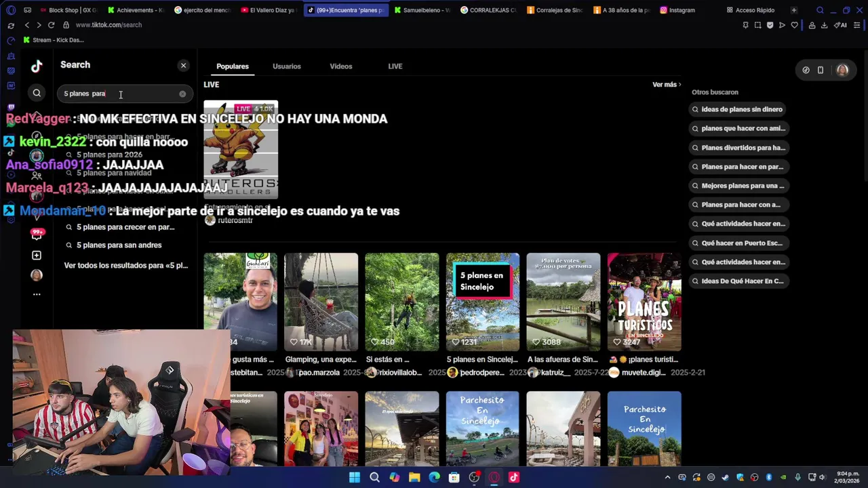Search 'Mejores planes para una ...' suggestion

click(x=739, y=186)
